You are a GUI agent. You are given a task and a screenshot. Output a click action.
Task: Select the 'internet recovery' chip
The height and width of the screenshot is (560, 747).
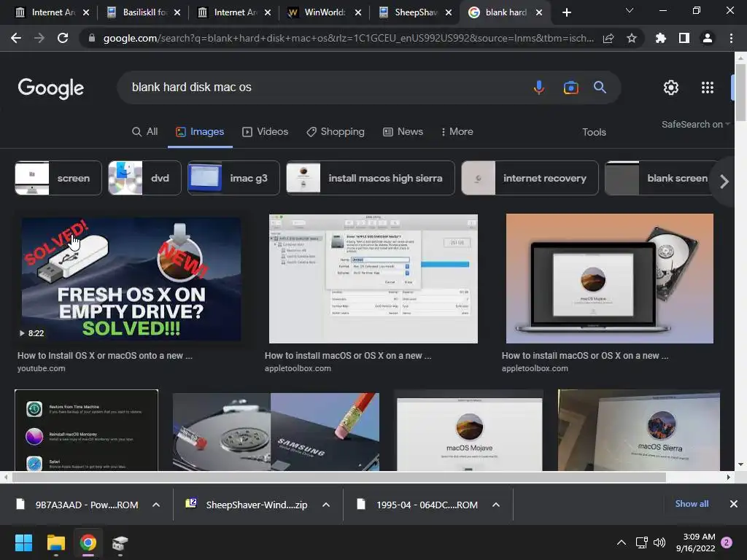530,178
